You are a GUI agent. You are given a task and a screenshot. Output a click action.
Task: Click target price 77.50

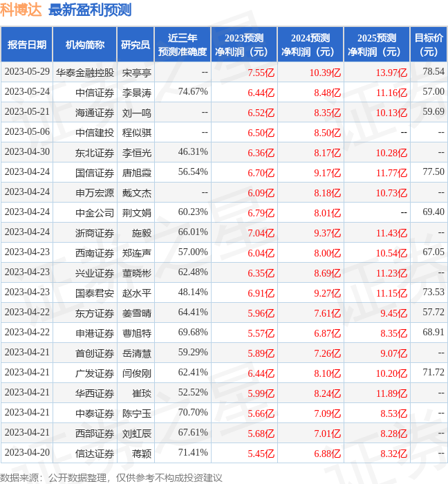tap(433, 172)
